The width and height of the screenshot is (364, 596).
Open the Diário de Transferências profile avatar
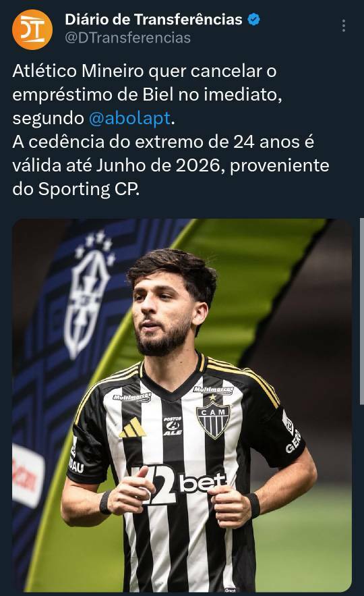pos(32,30)
